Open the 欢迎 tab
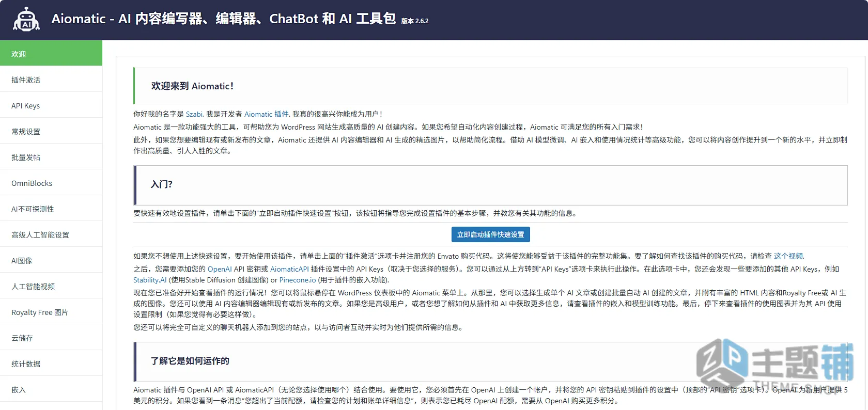This screenshot has height=410, width=868. tap(51, 53)
